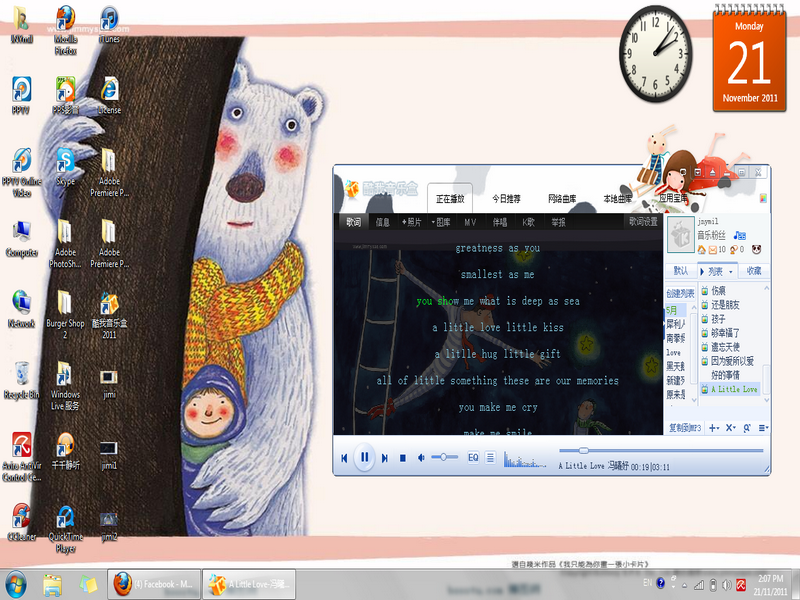Stop playback with the square button
Screen dimensions: 800x600
403,458
